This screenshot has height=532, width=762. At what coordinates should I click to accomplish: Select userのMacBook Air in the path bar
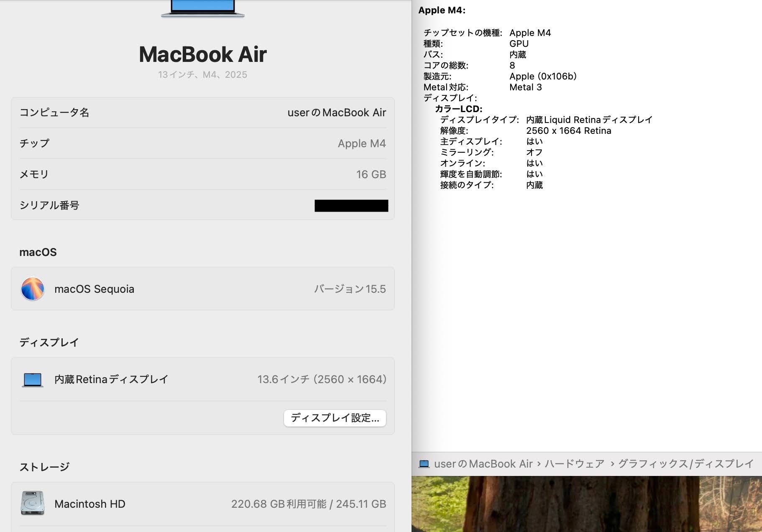[483, 464]
